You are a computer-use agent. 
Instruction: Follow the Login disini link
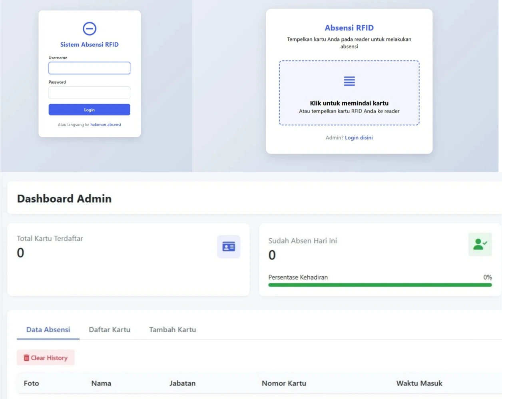[x=359, y=138]
